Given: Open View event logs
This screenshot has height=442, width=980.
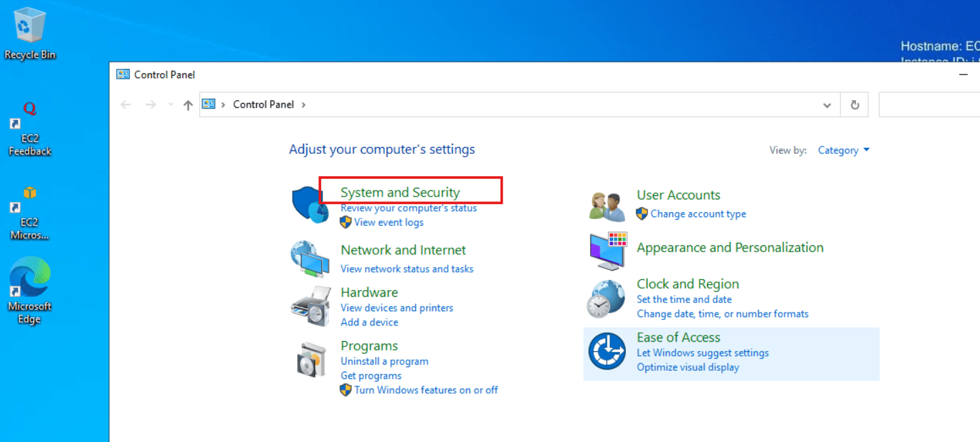Looking at the screenshot, I should 389,222.
